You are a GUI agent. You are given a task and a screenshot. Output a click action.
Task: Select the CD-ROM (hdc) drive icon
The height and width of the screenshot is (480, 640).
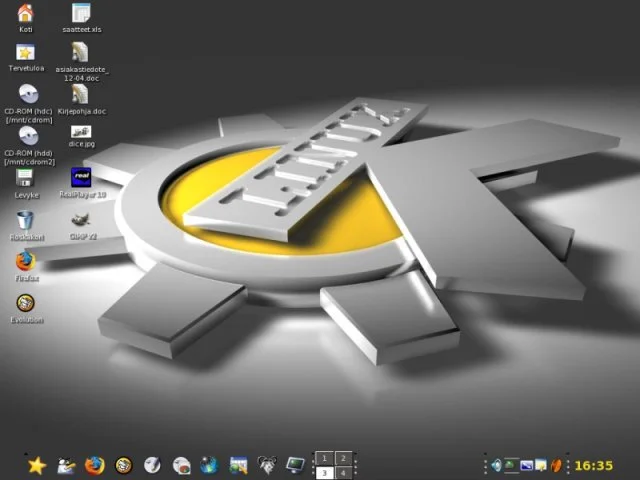pos(27,94)
